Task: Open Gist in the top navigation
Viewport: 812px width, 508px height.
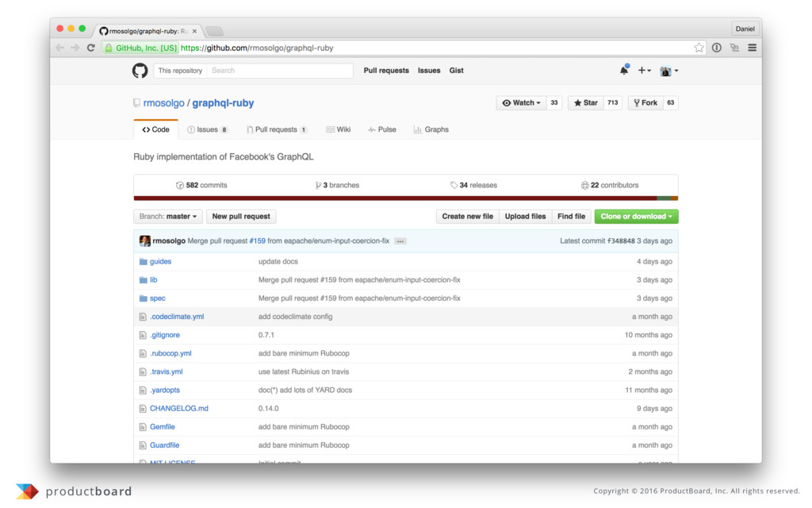Action: tap(456, 71)
